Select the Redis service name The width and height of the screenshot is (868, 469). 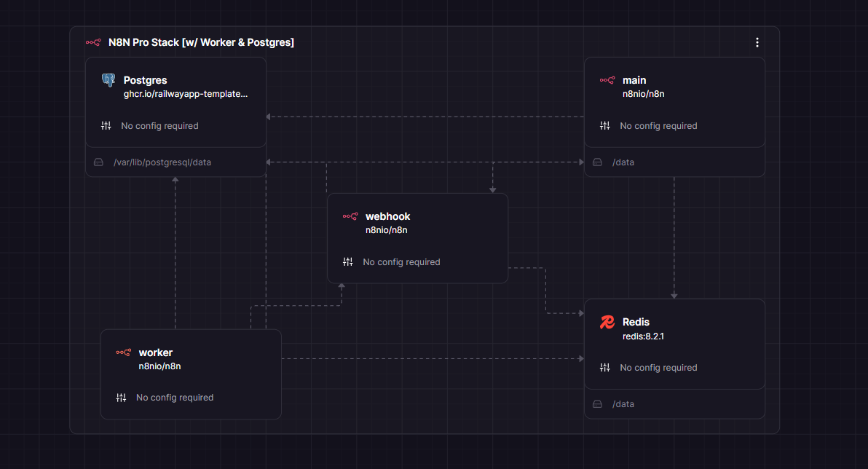click(x=636, y=323)
